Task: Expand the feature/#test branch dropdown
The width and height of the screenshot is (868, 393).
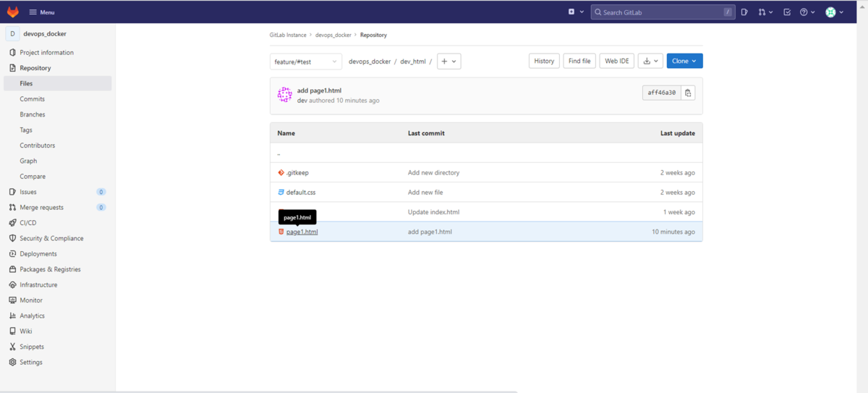Action: pos(306,62)
